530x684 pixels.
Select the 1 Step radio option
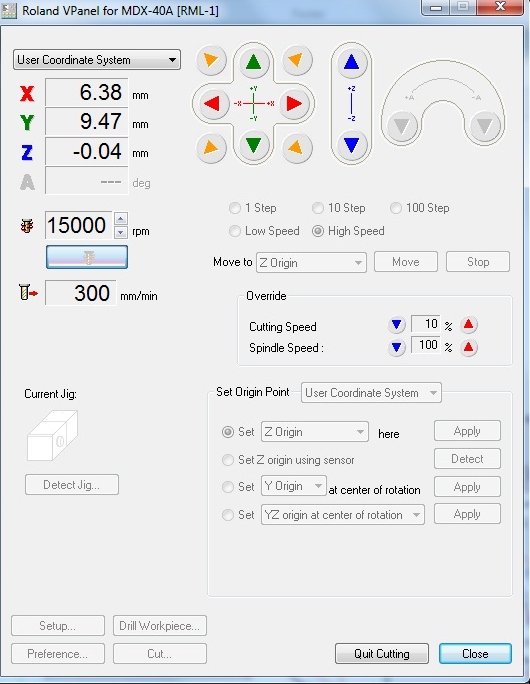(x=253, y=208)
